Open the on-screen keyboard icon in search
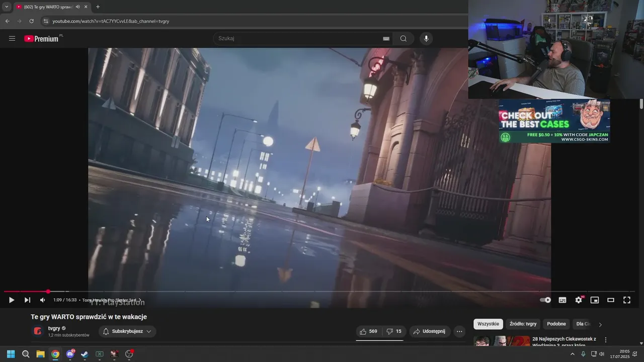 (x=386, y=39)
